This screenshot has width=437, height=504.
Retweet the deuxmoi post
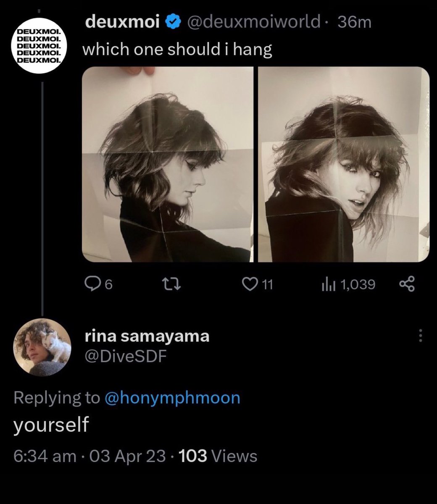[x=174, y=285]
